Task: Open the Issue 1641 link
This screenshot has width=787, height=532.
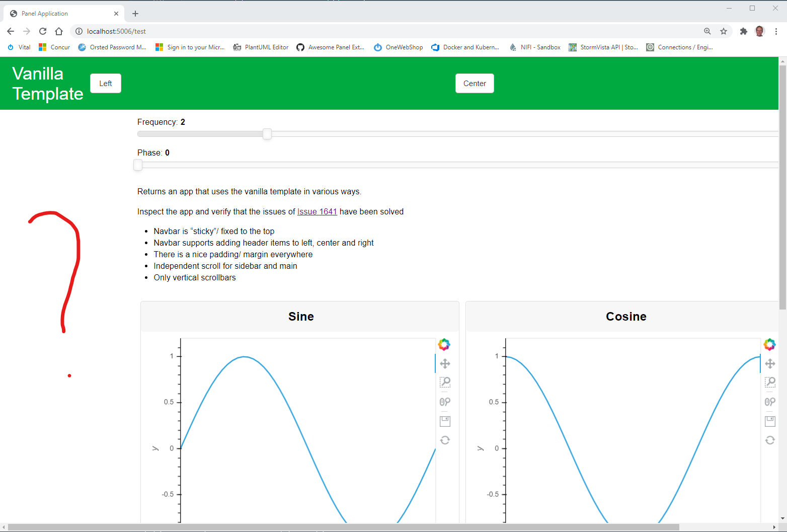Action: 317,211
